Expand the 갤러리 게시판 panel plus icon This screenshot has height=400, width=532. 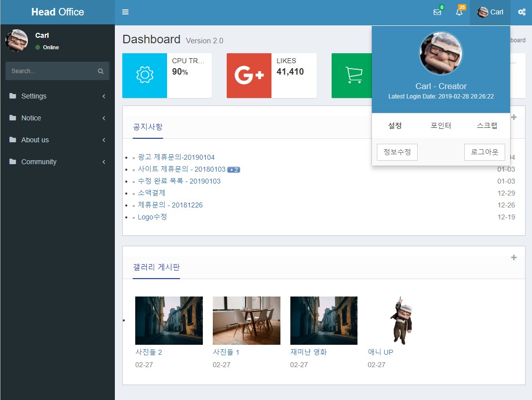514,257
